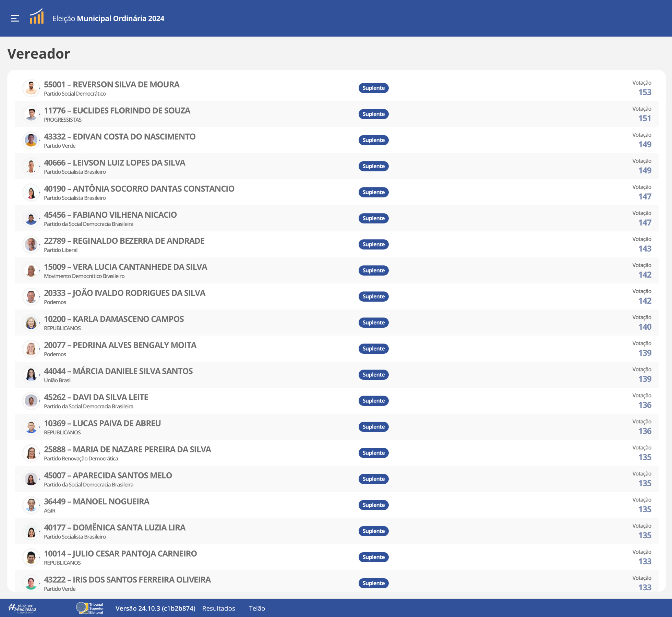Click Suplente badge for Fabiano Vilhena Nicacio
672x617 pixels.
pyautogui.click(x=373, y=218)
